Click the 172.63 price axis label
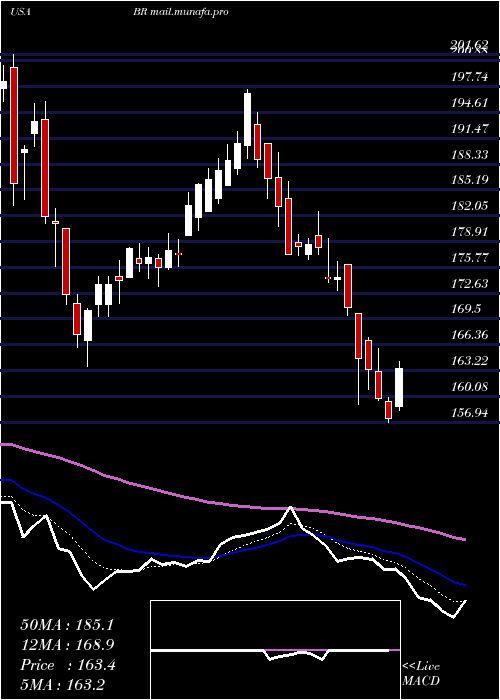This screenshot has width=500, height=700. pos(469,283)
